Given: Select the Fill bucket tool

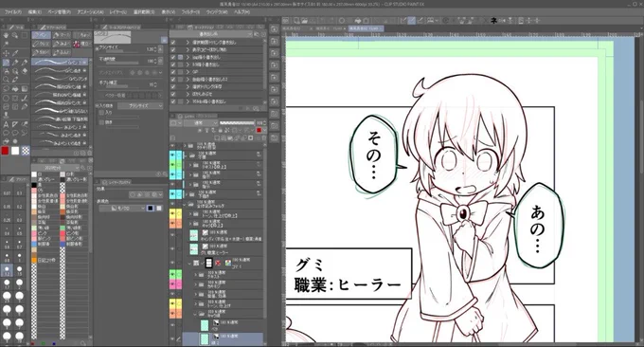Looking at the screenshot, I should [x=15, y=88].
